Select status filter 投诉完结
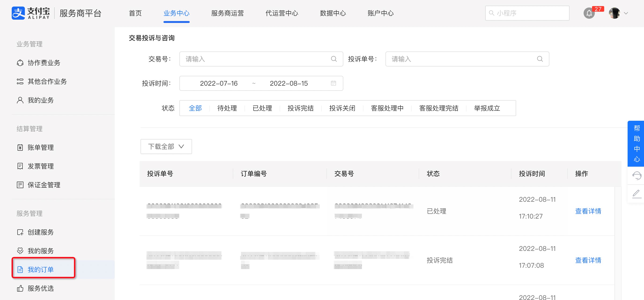The height and width of the screenshot is (300, 644). 300,108
